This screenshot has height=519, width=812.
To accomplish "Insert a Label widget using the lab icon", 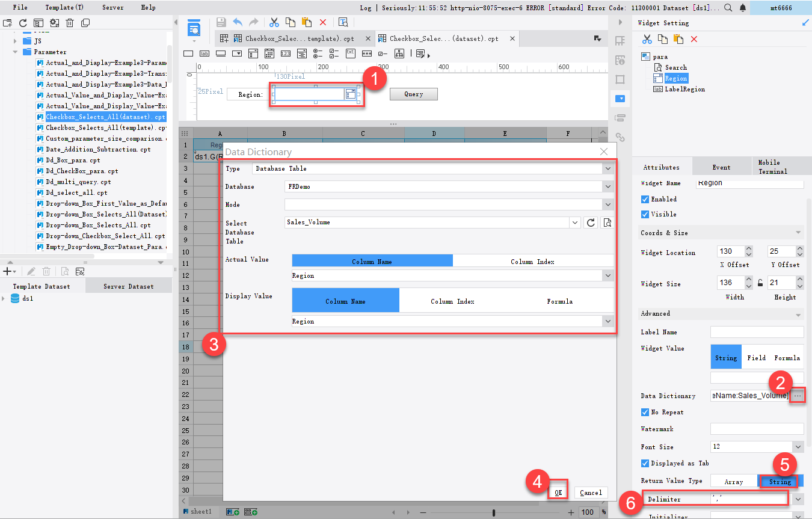I will [x=204, y=53].
